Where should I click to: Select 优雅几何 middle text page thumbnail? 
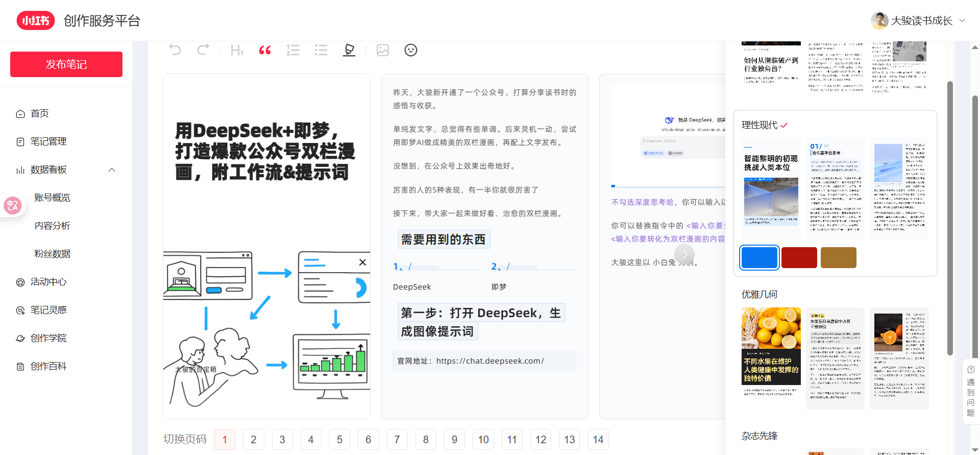pos(835,358)
